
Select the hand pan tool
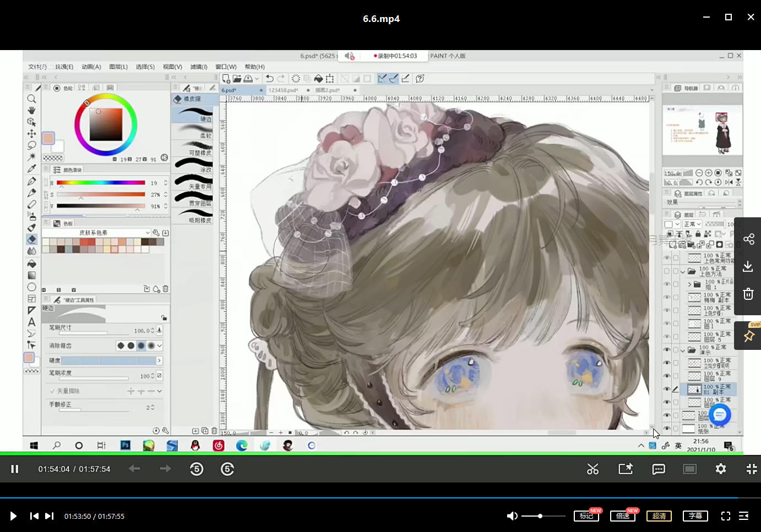[32, 111]
